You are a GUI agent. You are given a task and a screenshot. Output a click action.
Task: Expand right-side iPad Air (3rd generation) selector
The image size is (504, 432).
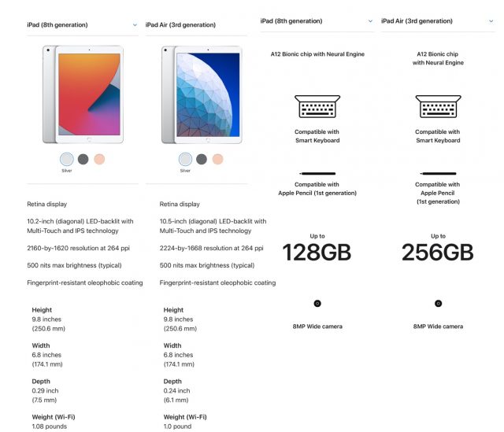click(x=491, y=21)
